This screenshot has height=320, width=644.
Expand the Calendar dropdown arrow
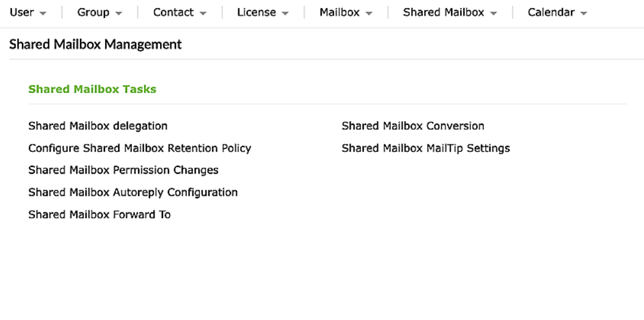pyautogui.click(x=584, y=13)
